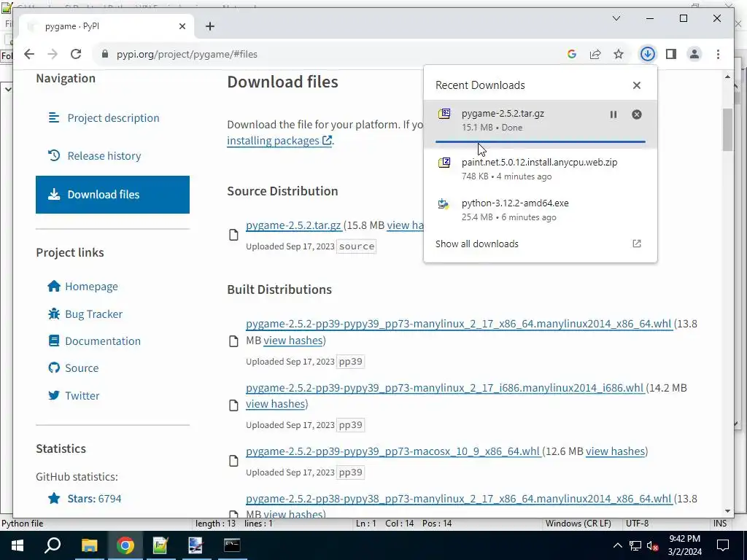747x560 pixels.
Task: Click the scrollbar up arrow
Action: coord(727,77)
